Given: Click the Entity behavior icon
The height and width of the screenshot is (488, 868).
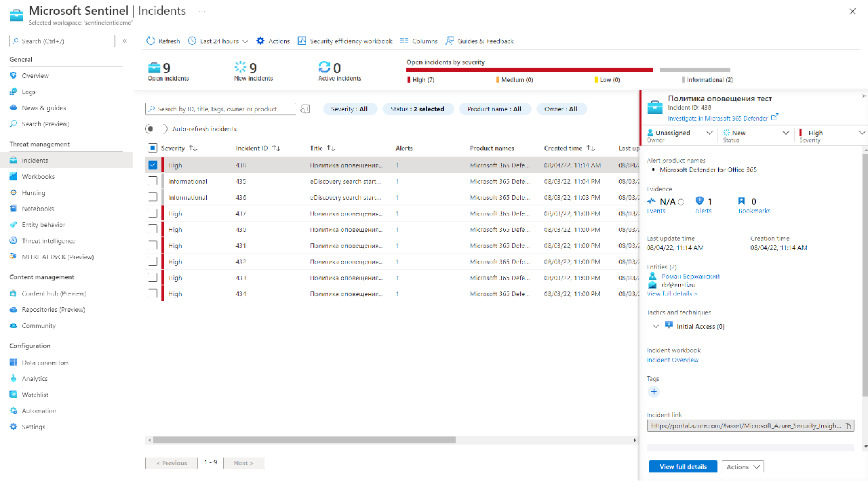Looking at the screenshot, I should (13, 225).
